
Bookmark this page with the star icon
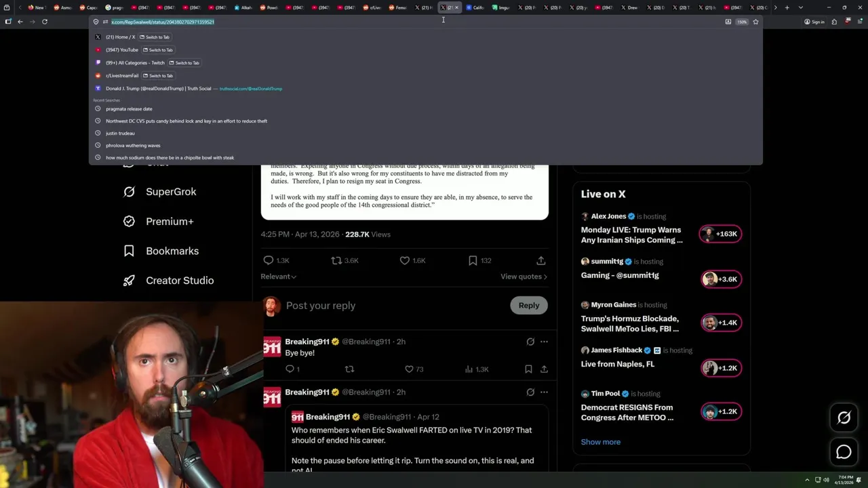tap(755, 22)
